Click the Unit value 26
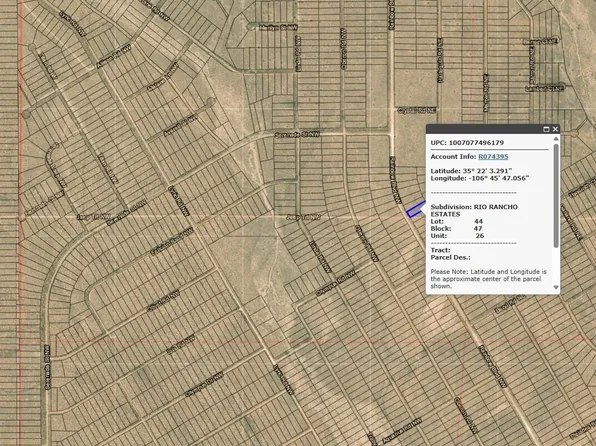596x446 pixels. pos(480,236)
